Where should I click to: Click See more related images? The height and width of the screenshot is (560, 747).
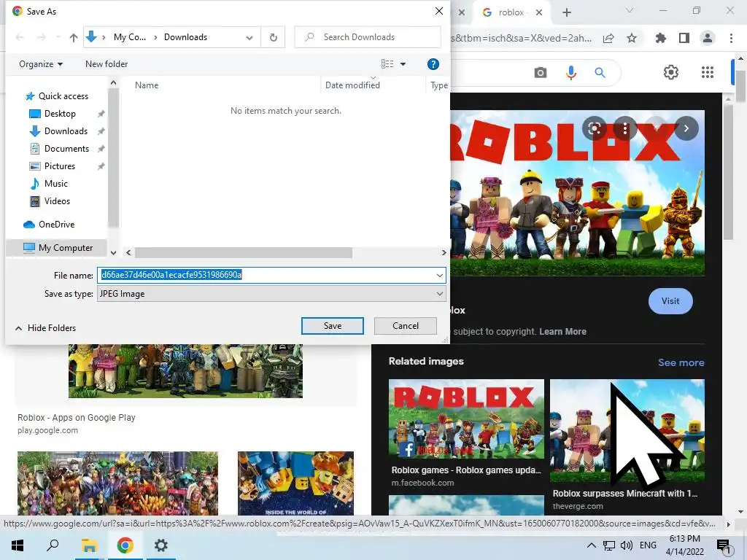(x=681, y=362)
